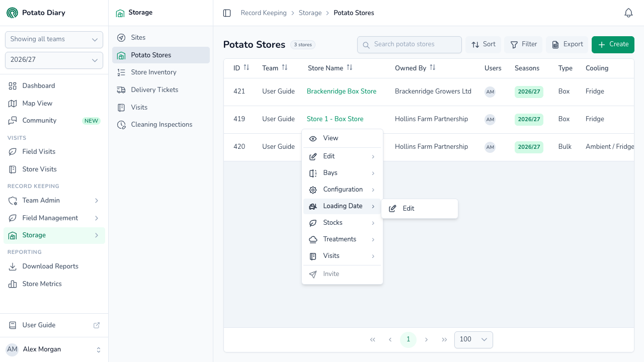Open the page size 100 dropdown
This screenshot has height=362, width=644.
click(x=473, y=340)
